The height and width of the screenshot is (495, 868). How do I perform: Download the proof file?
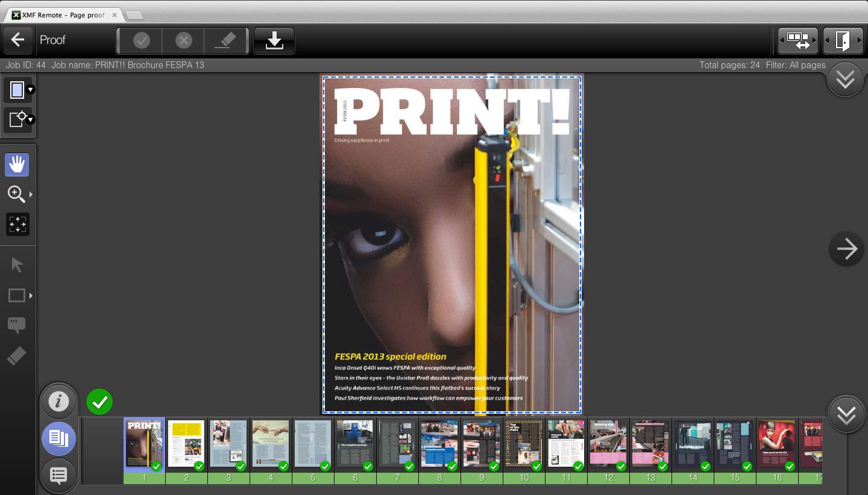click(274, 40)
